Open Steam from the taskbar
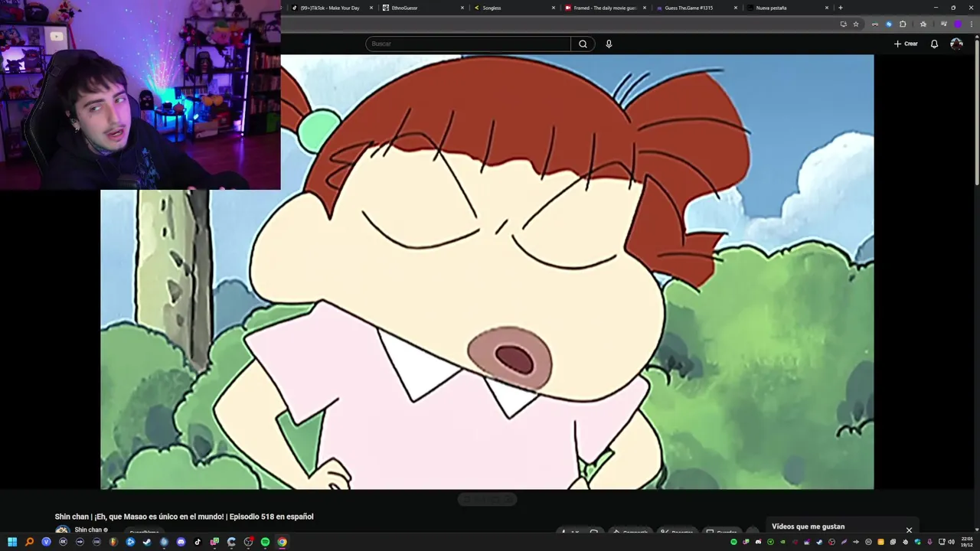The image size is (980, 551). pyautogui.click(x=147, y=542)
